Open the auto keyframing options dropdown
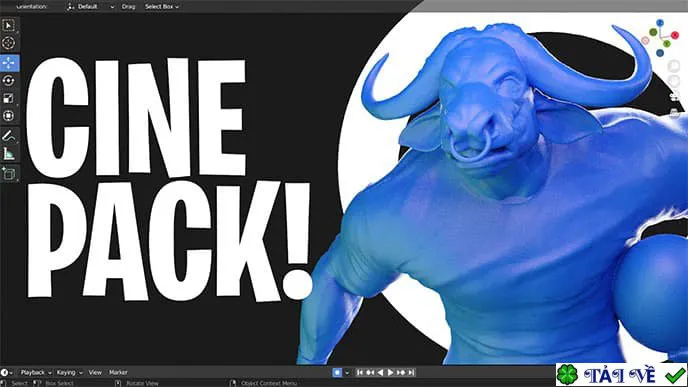Image resolution: width=688 pixels, height=387 pixels. point(348,373)
